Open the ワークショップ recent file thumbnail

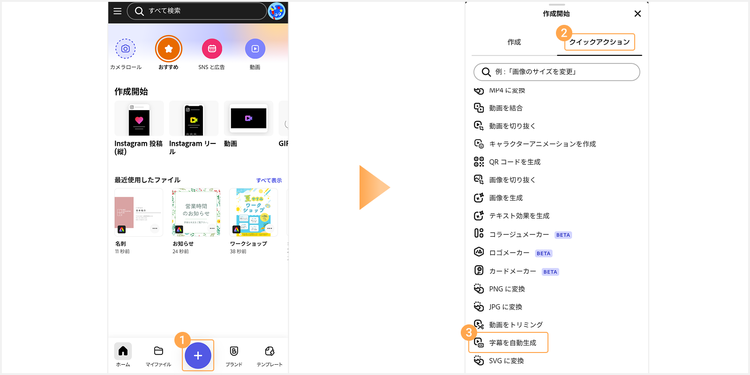(x=254, y=212)
